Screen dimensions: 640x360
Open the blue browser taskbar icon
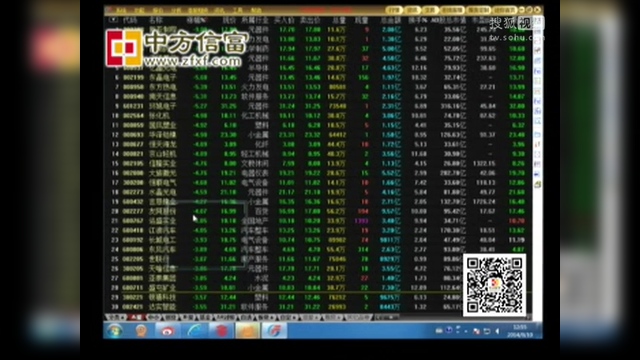click(x=194, y=330)
